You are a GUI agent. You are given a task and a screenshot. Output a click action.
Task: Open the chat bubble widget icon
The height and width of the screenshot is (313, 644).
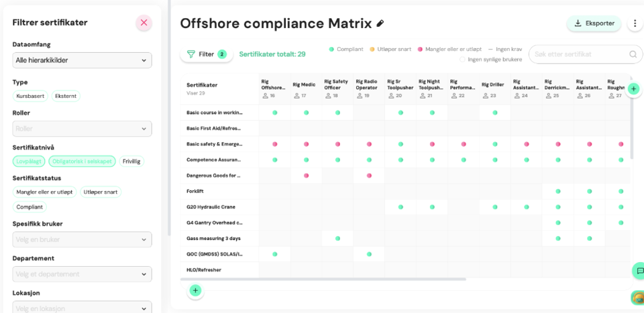click(x=639, y=271)
